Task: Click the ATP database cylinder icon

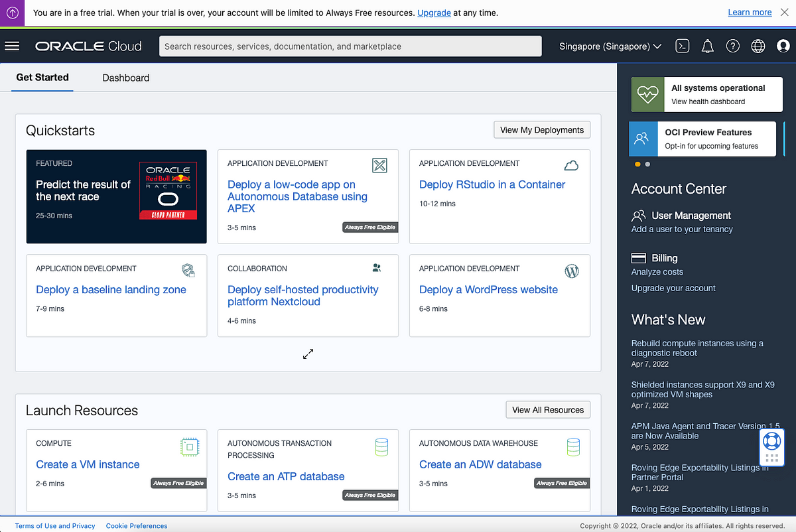Action: [x=381, y=446]
